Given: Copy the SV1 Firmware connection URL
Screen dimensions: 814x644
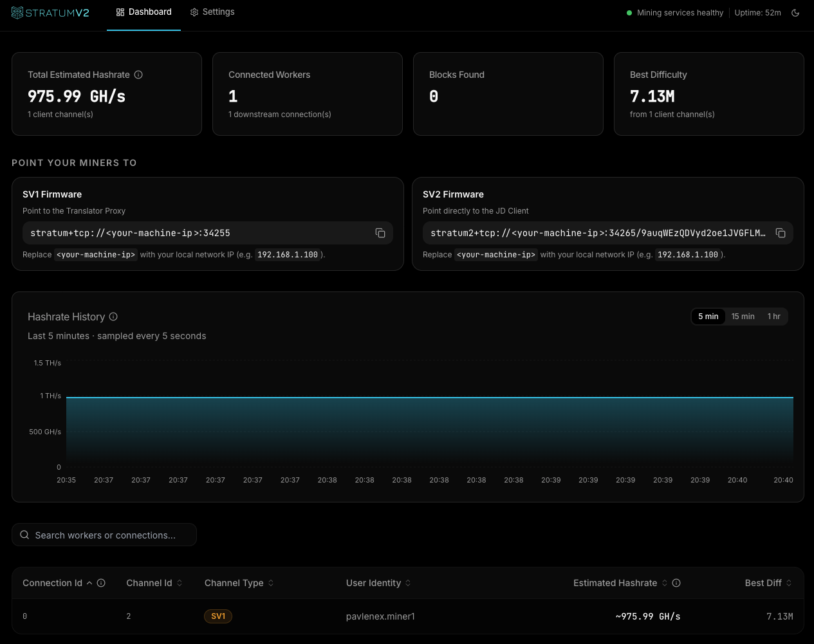Looking at the screenshot, I should pos(380,233).
